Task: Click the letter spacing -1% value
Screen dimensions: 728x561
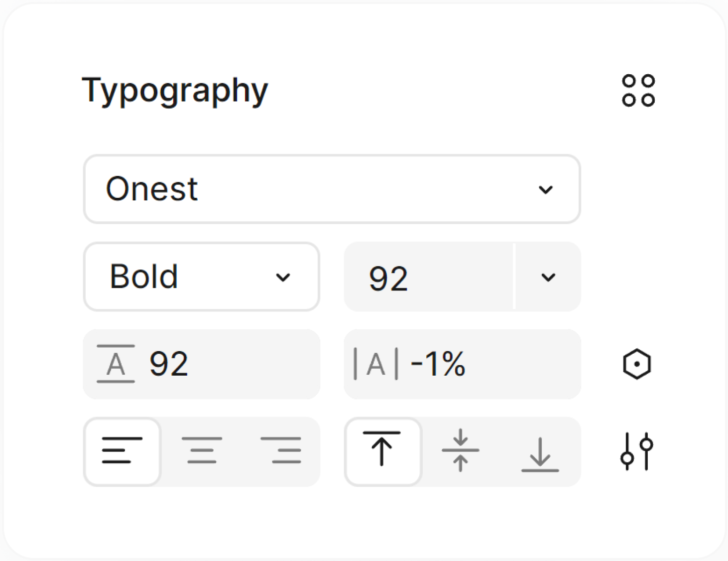Action: tap(438, 364)
